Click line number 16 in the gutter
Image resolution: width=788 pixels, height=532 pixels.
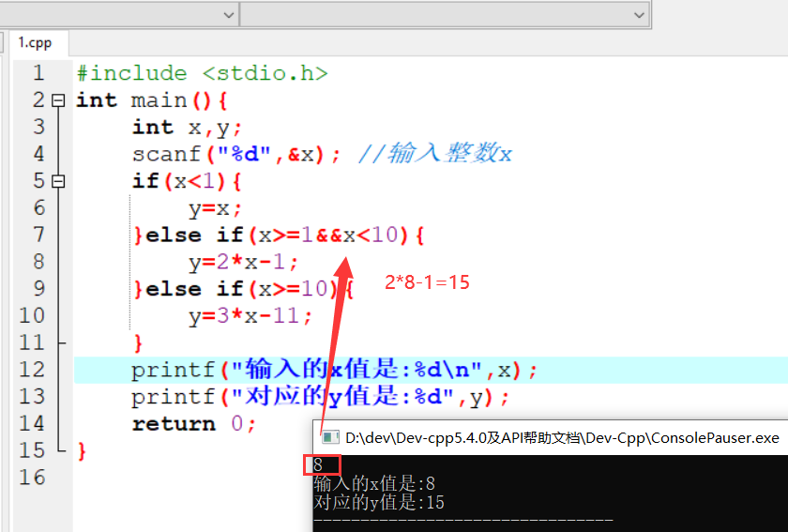[x=32, y=478]
